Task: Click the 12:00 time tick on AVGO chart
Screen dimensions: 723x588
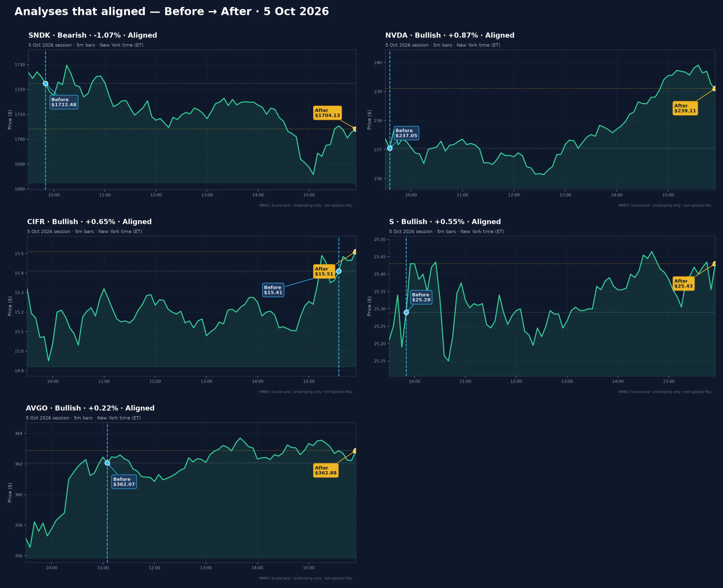Action: point(154,568)
